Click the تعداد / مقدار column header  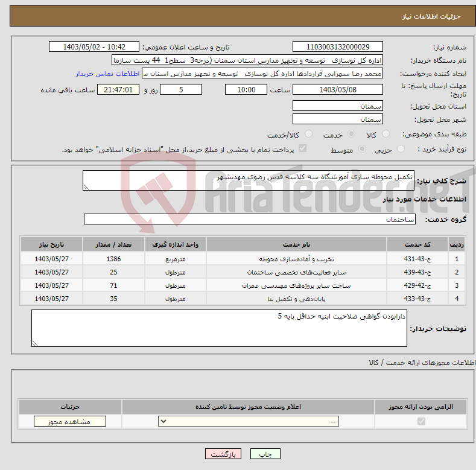click(x=113, y=244)
